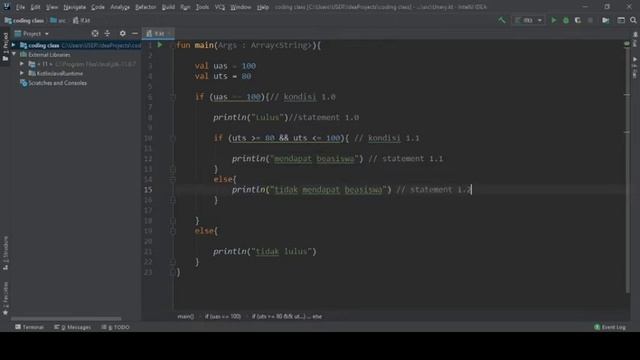Run with coverage icon in toolbar
Viewport: 640px width, 360px height.
click(x=578, y=20)
